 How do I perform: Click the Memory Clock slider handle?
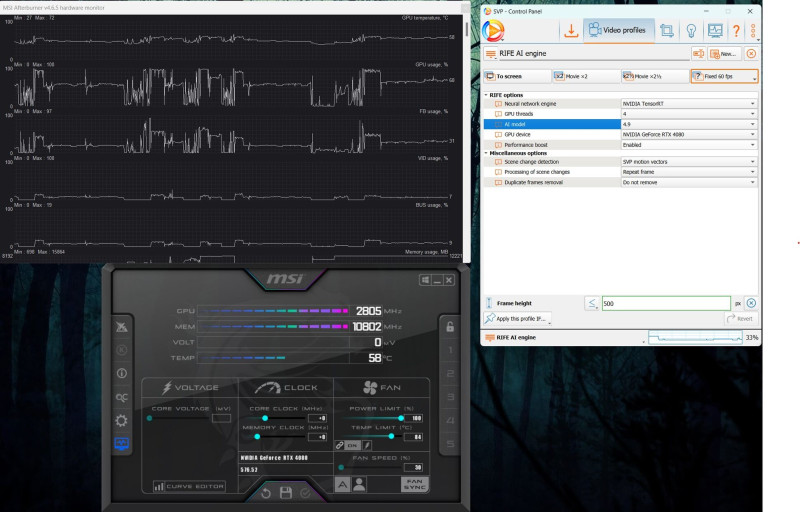click(257, 437)
